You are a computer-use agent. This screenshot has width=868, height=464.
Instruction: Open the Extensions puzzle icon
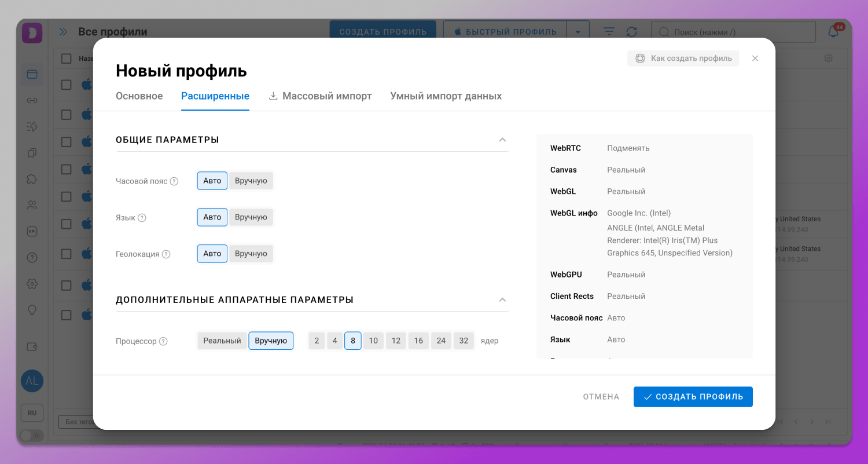(x=32, y=178)
